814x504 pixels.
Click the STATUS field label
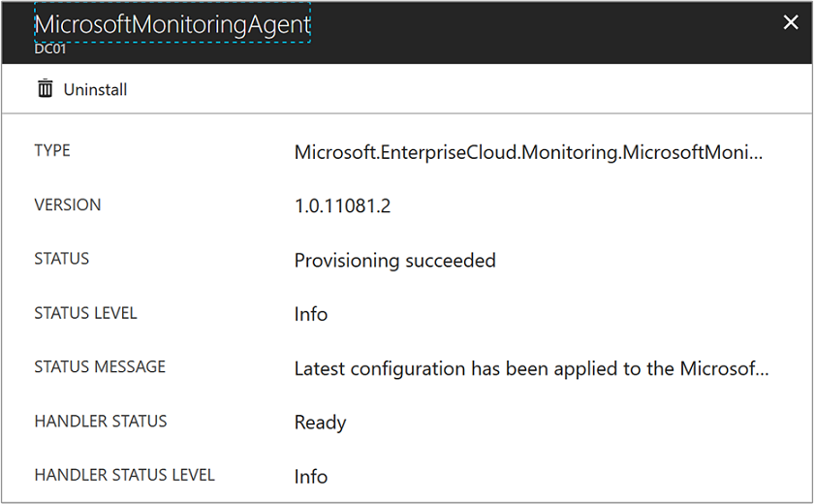(61, 259)
